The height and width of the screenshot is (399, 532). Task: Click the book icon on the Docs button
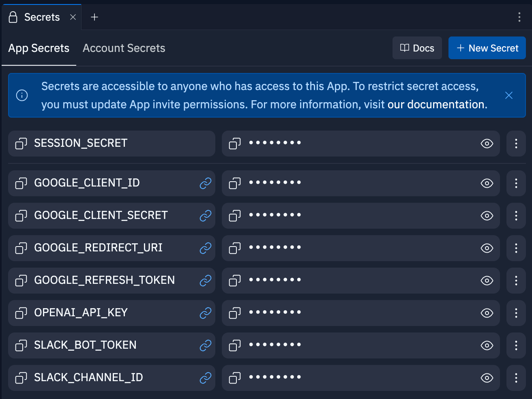point(404,48)
